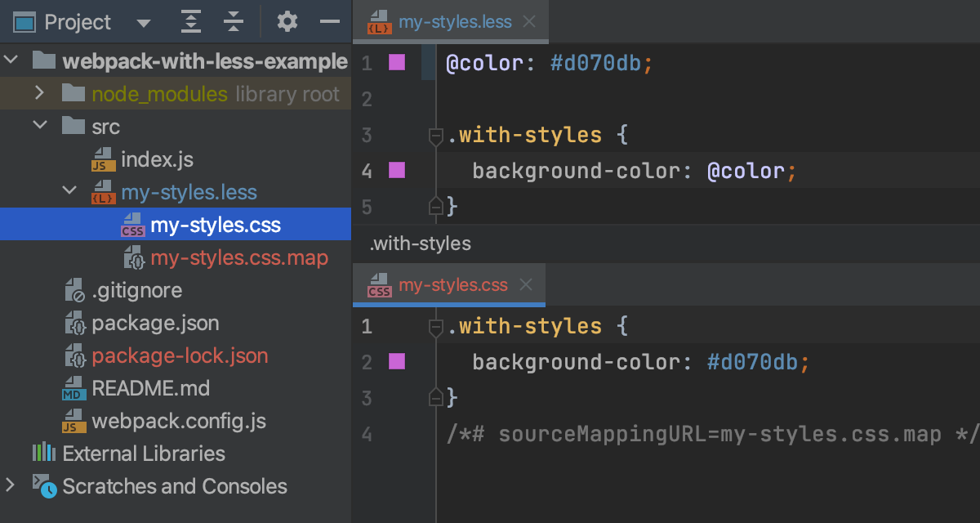Collapse the src folder

[39, 126]
